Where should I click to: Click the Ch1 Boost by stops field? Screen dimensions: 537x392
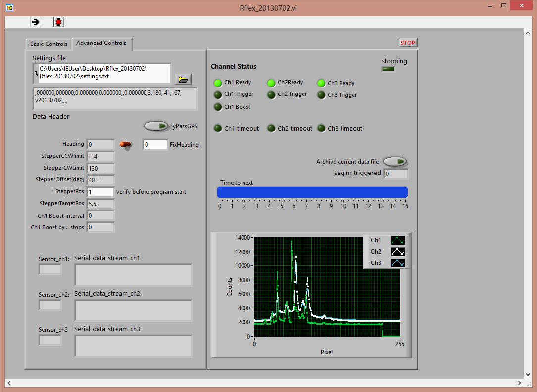tap(100, 227)
